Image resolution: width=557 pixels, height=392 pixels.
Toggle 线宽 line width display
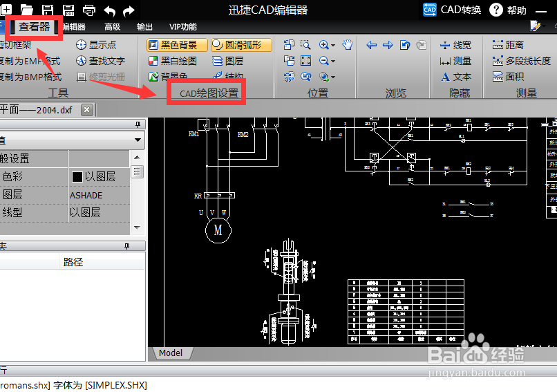click(x=456, y=45)
